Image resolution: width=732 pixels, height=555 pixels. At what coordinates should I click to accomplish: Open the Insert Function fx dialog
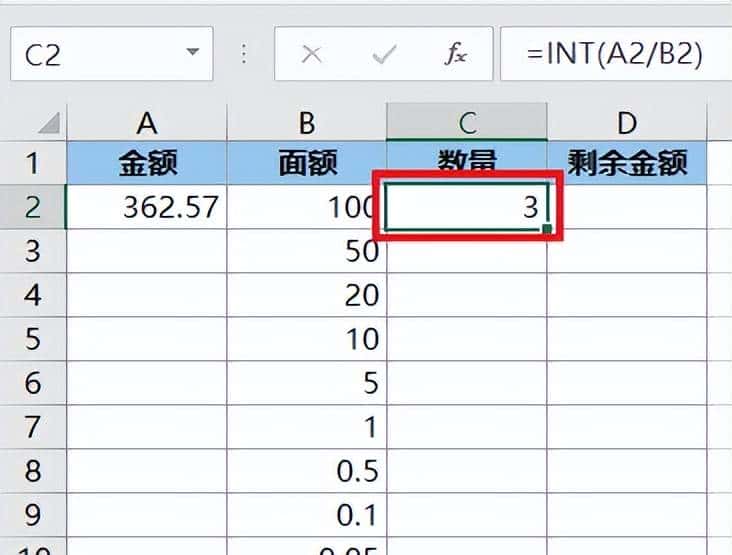click(455, 54)
